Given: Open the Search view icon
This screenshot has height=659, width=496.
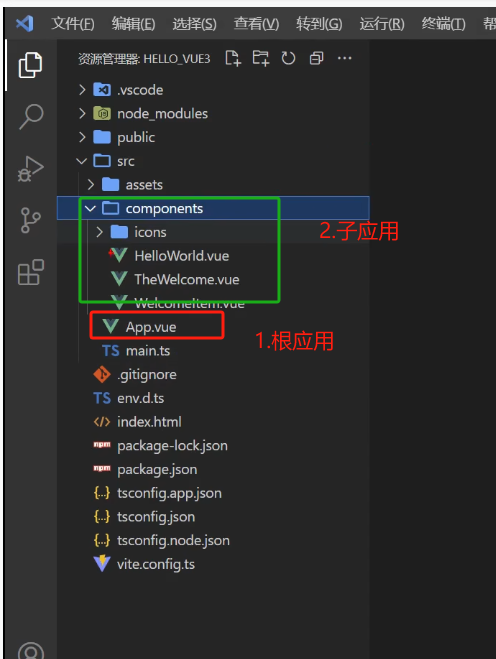Looking at the screenshot, I should [31, 116].
